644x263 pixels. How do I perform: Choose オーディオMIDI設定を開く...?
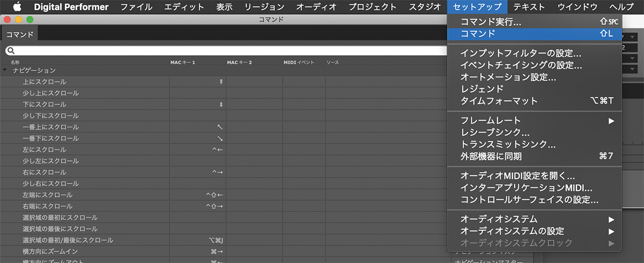coord(535,176)
